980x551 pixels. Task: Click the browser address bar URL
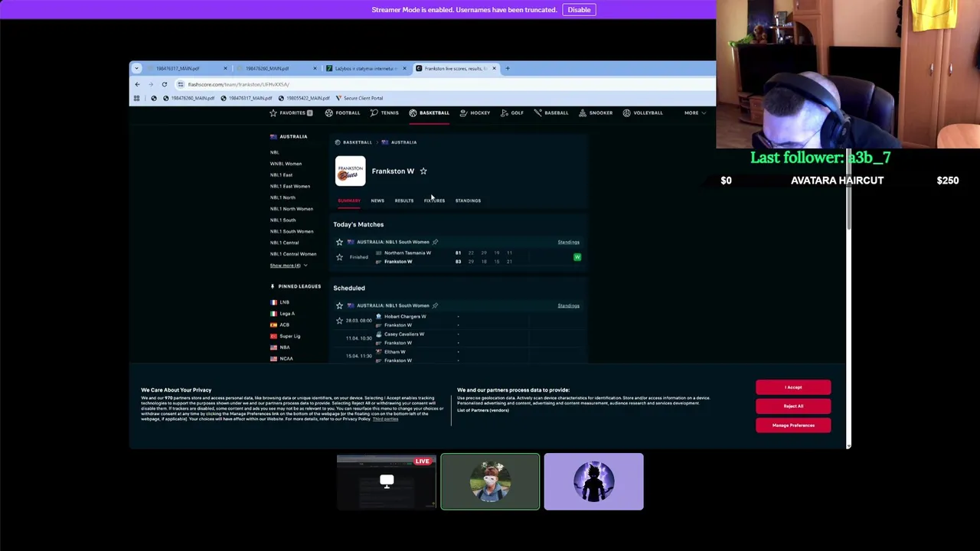pyautogui.click(x=239, y=84)
